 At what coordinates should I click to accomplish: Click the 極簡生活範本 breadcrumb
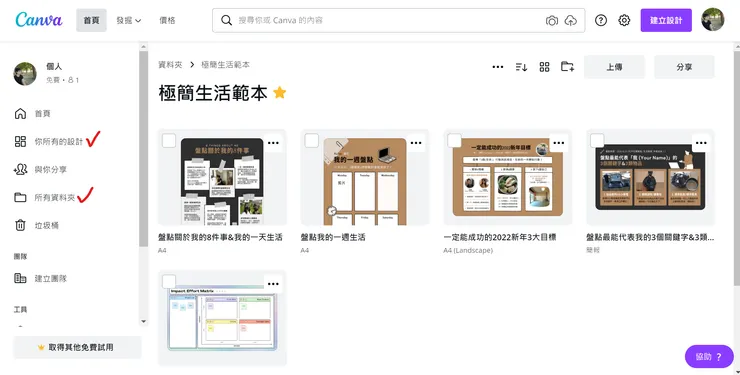pos(226,65)
